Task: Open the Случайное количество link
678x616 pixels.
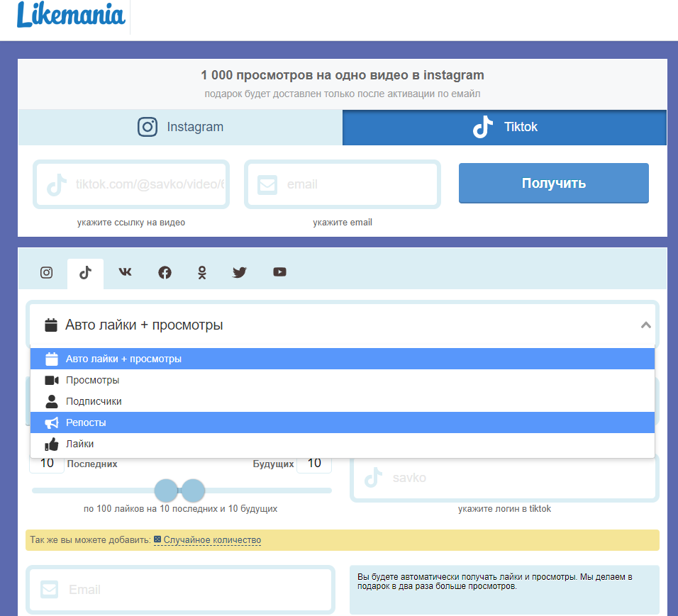Action: pos(212,540)
